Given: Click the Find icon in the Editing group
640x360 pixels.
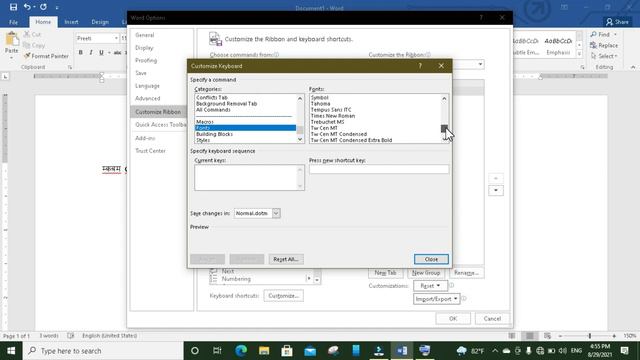Looking at the screenshot, I should 600,34.
